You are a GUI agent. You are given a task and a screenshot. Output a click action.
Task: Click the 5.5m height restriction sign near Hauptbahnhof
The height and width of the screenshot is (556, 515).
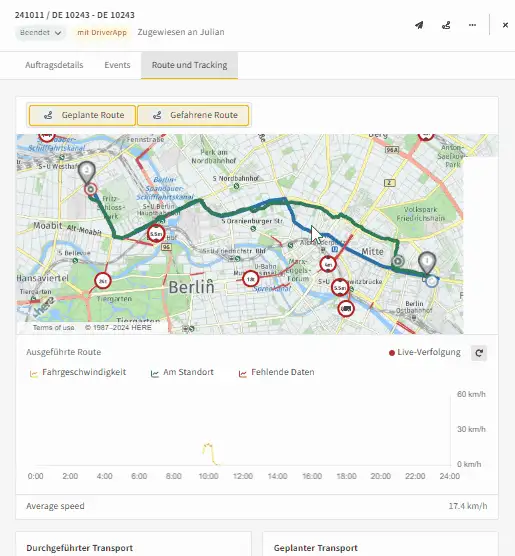point(156,234)
